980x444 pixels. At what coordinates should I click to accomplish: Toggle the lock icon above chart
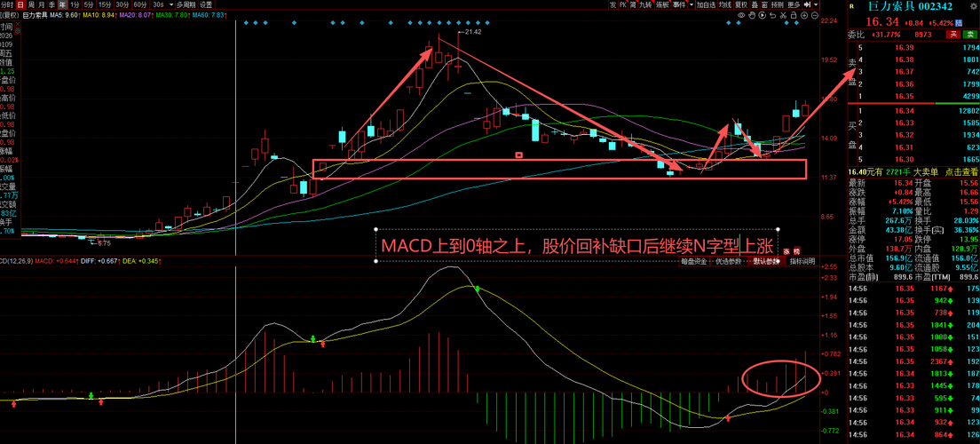(793, 15)
